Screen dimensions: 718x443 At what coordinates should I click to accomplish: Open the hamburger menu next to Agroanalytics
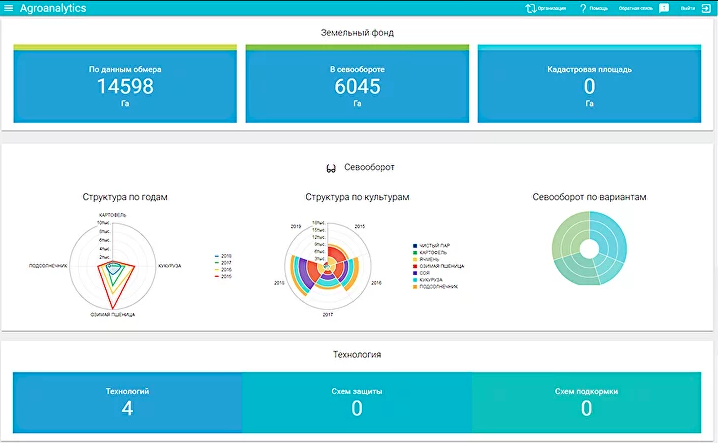tap(8, 8)
